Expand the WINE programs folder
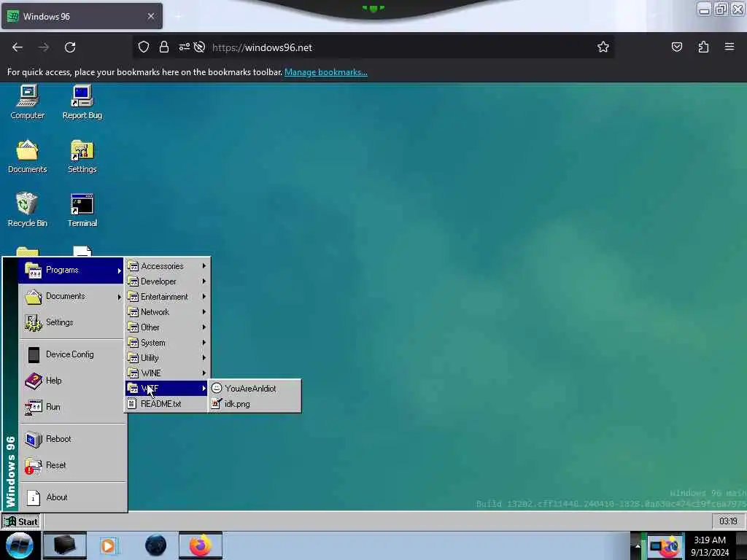 [x=167, y=373]
